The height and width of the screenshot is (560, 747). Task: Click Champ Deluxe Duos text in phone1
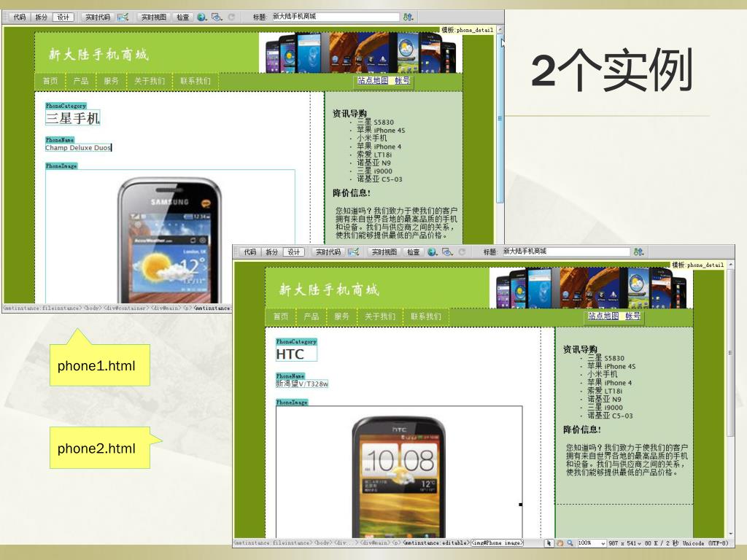(78, 147)
